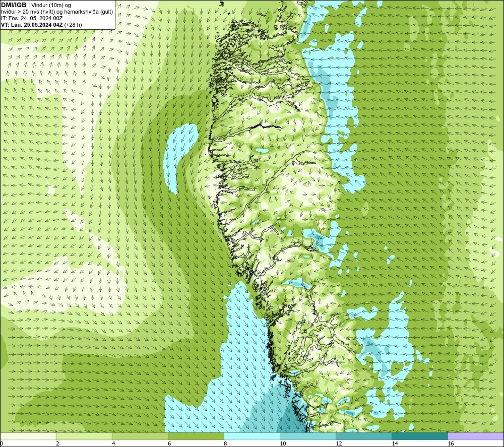Click the "IT: Fös. 24. 05. 2024 00Z" line
This screenshot has height=447, width=504.
32,18
